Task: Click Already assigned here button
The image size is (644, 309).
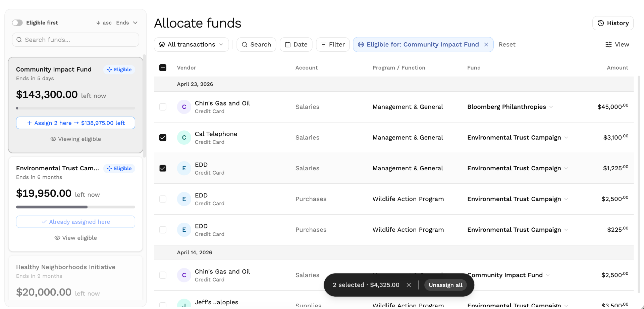Action: click(75, 222)
